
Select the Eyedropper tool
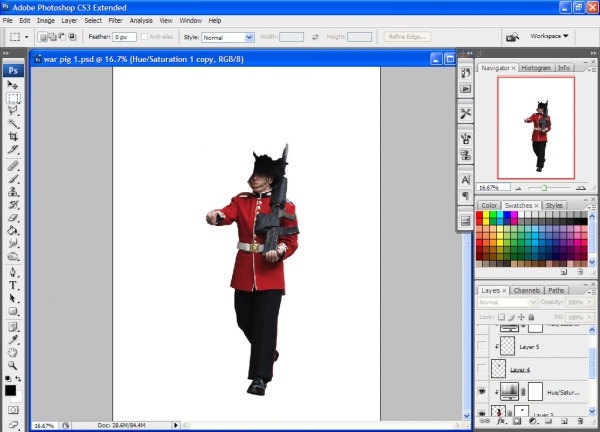click(x=13, y=339)
